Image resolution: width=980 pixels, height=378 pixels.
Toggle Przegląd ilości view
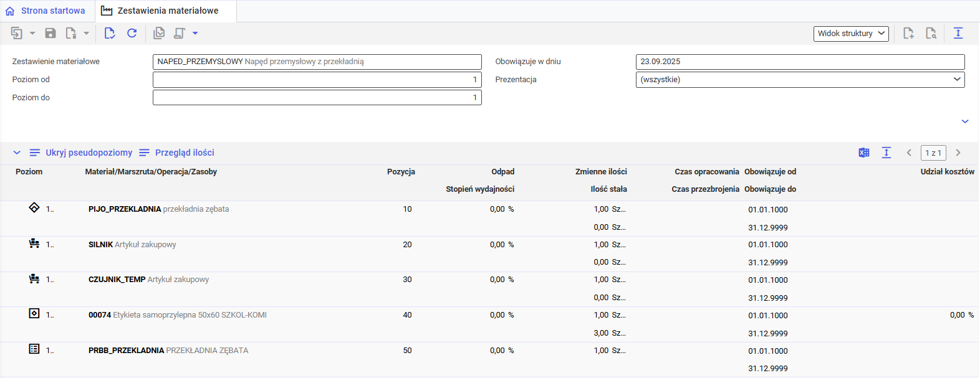[x=177, y=153]
